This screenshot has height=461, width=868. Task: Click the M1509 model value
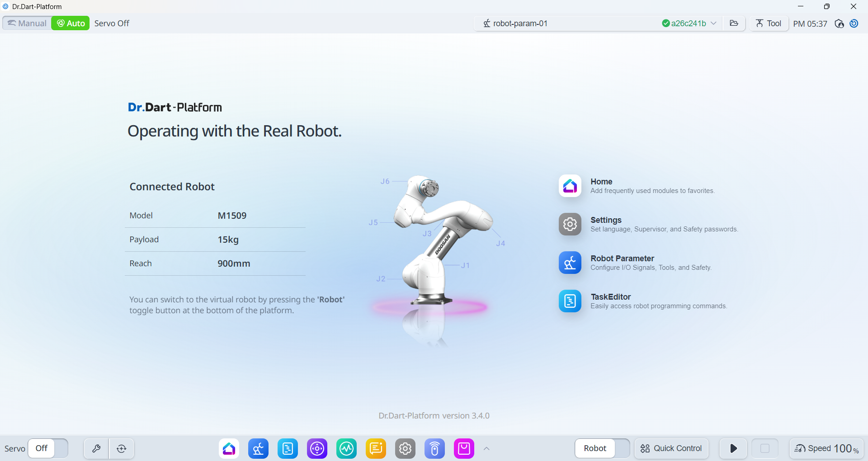pyautogui.click(x=232, y=216)
